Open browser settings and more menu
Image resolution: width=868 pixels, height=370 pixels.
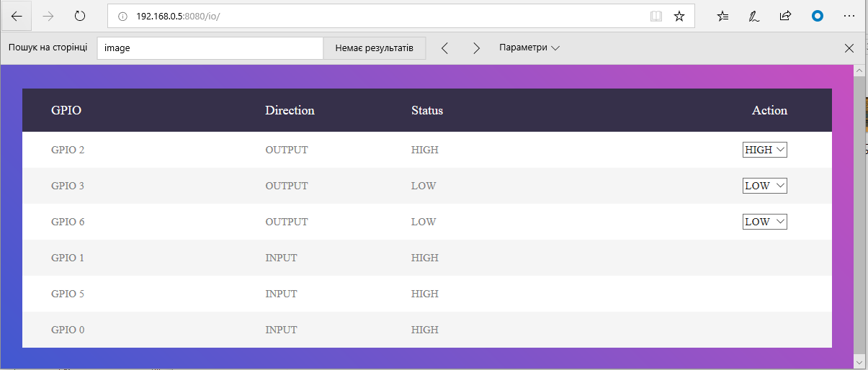849,16
